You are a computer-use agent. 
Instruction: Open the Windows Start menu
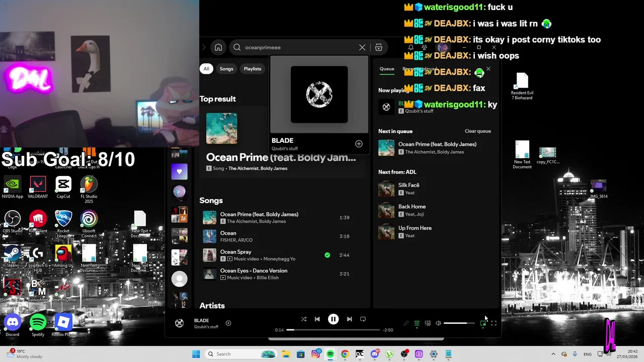point(196,354)
